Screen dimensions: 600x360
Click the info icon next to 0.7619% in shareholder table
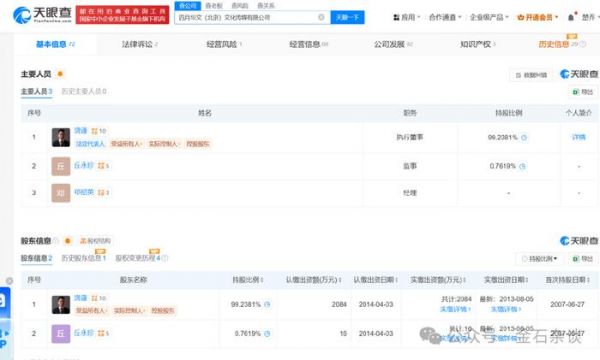coord(267,334)
